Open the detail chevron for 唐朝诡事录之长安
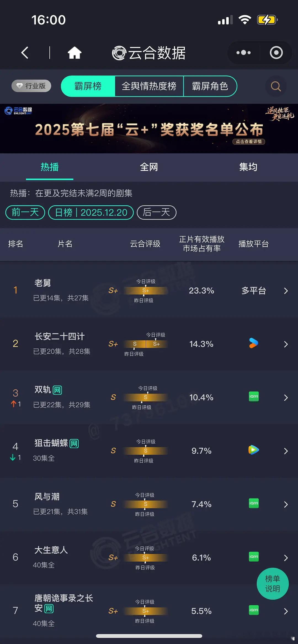The height and width of the screenshot is (644, 298). click(286, 611)
